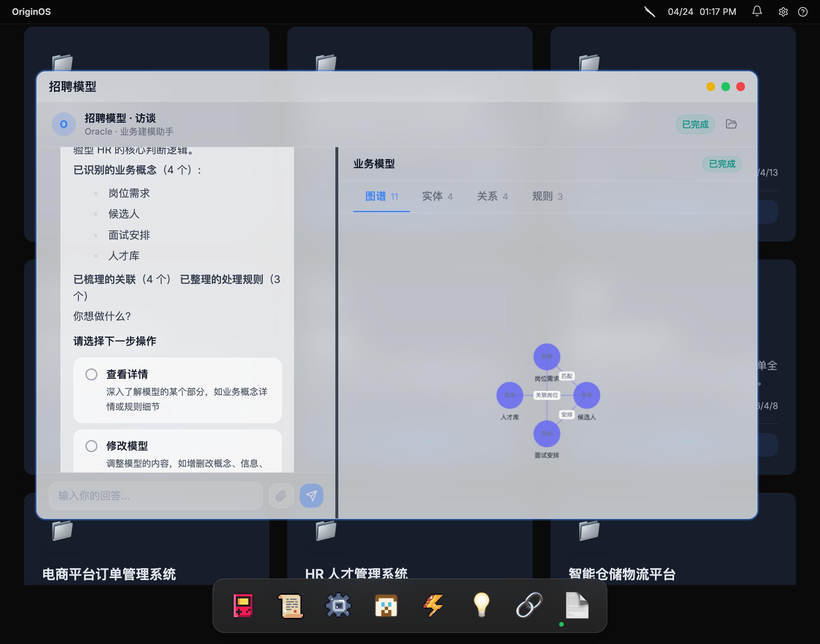
Task: Open the pixel face dock icon
Action: tap(386, 605)
